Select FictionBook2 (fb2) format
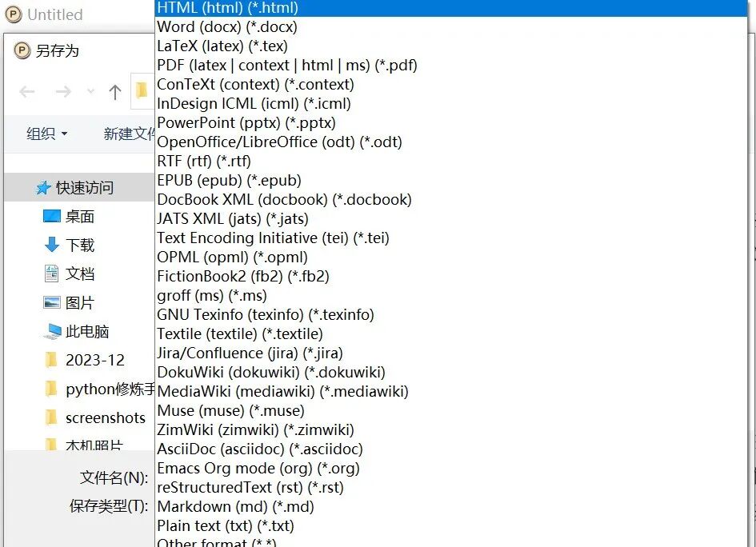Viewport: 756px width, 547px height. tap(451, 276)
